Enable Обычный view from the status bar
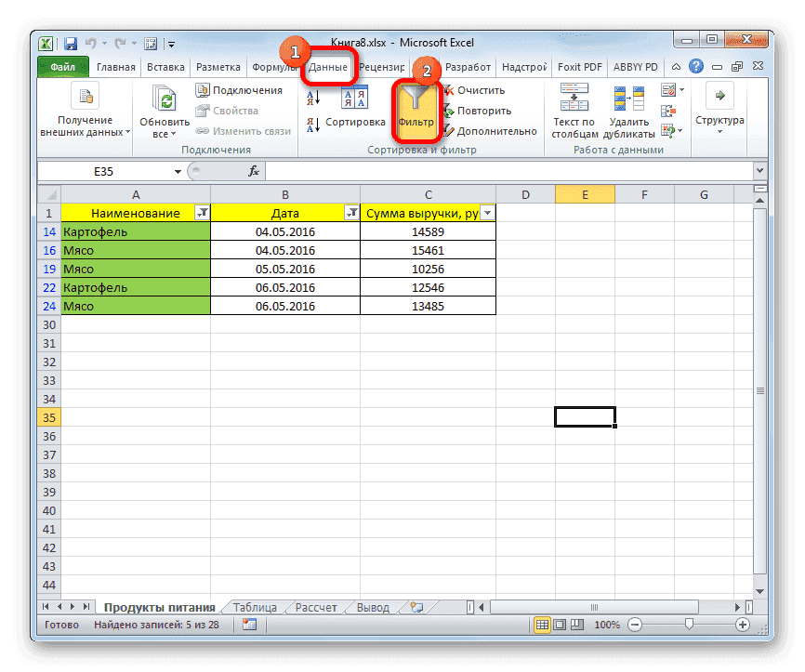The width and height of the screenshot is (805, 672). (x=542, y=625)
